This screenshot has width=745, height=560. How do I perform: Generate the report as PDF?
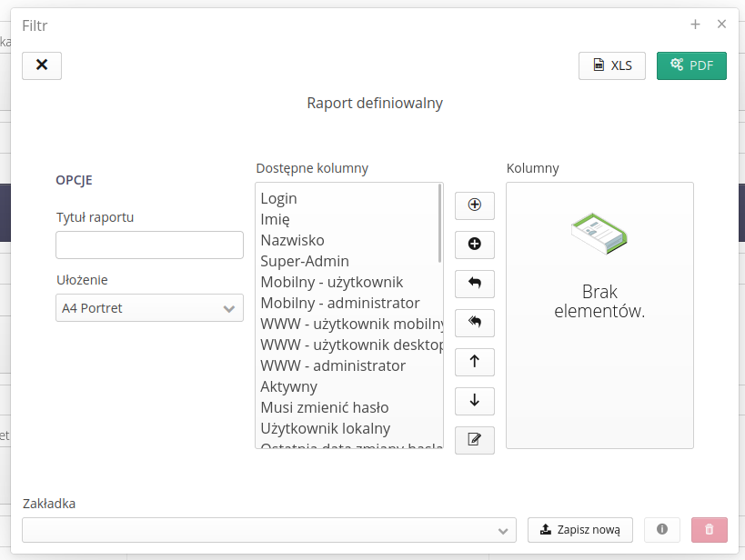691,65
